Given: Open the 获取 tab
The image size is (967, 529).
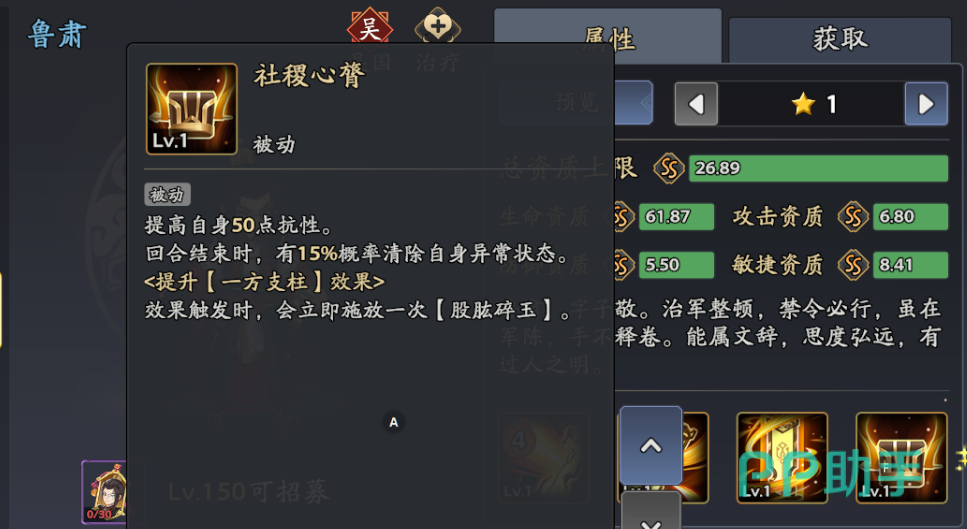Looking at the screenshot, I should coord(840,39).
